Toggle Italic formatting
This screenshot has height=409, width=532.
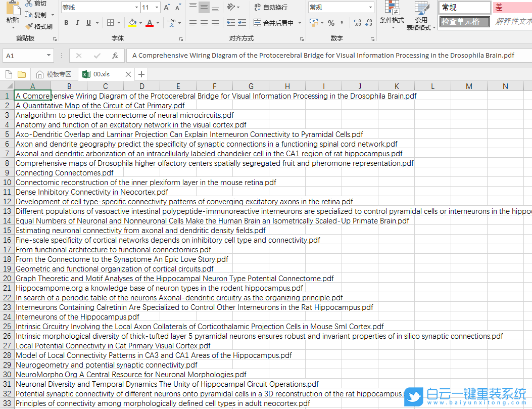[77, 23]
